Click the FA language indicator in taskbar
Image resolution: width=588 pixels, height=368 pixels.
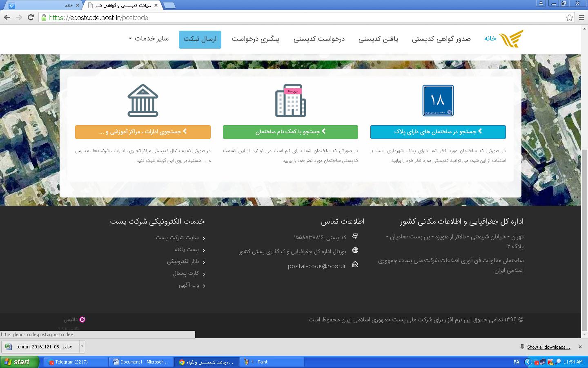click(516, 362)
